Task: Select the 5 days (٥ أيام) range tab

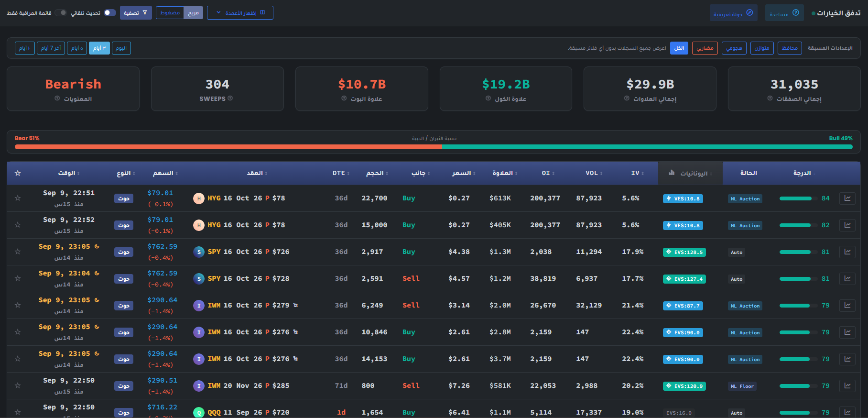Action: coord(77,48)
